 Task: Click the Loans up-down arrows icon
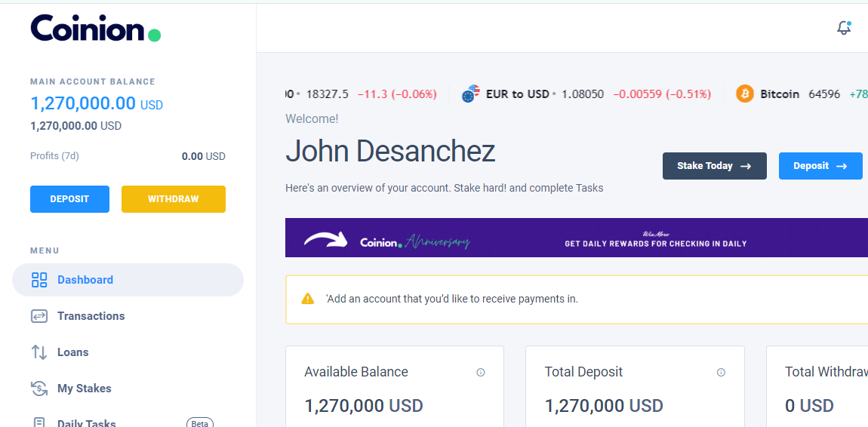(x=39, y=352)
